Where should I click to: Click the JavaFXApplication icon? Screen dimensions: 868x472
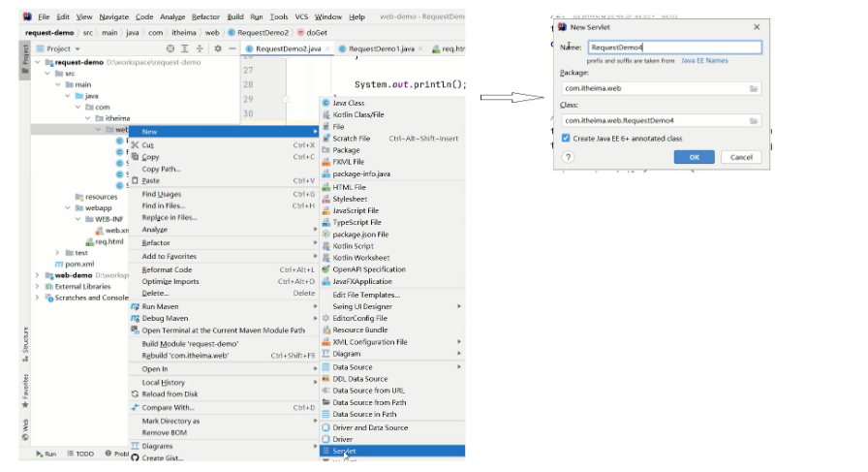pyautogui.click(x=326, y=281)
